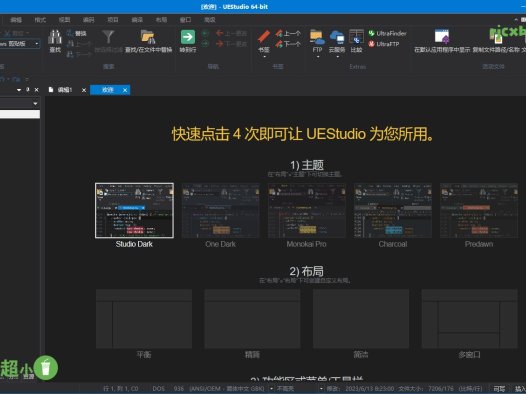The height and width of the screenshot is (394, 526).
Task: Click the filter funnel icon
Action: (108, 37)
